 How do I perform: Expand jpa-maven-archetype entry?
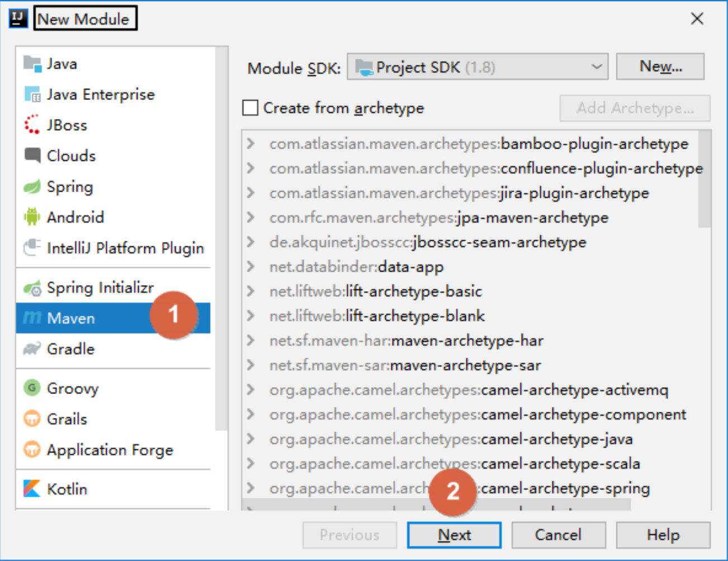pos(251,217)
